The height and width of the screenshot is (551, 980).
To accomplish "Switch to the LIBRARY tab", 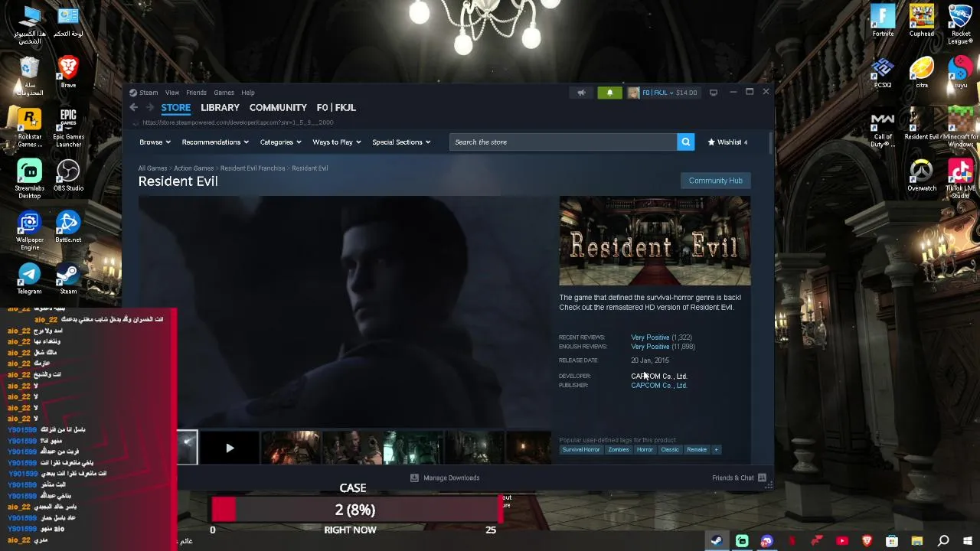I will 220,107.
